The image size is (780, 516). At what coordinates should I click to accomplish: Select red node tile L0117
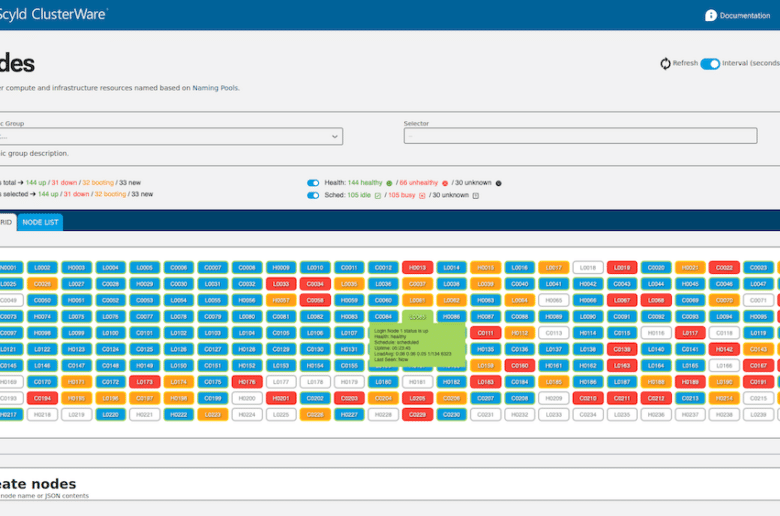coord(690,333)
